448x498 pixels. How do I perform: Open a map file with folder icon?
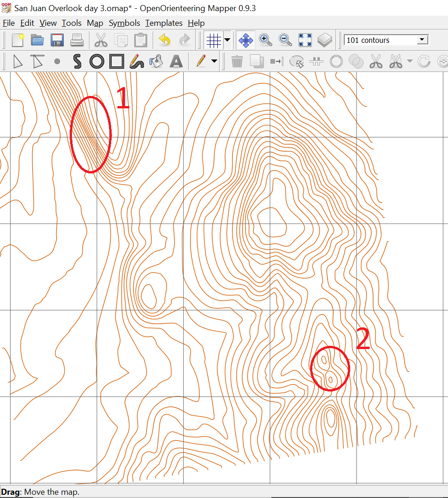(x=37, y=41)
